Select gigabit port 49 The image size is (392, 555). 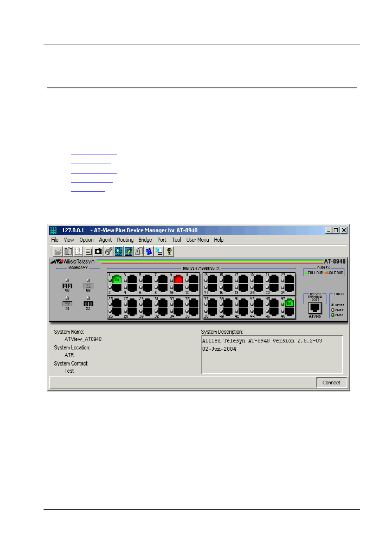67,286
